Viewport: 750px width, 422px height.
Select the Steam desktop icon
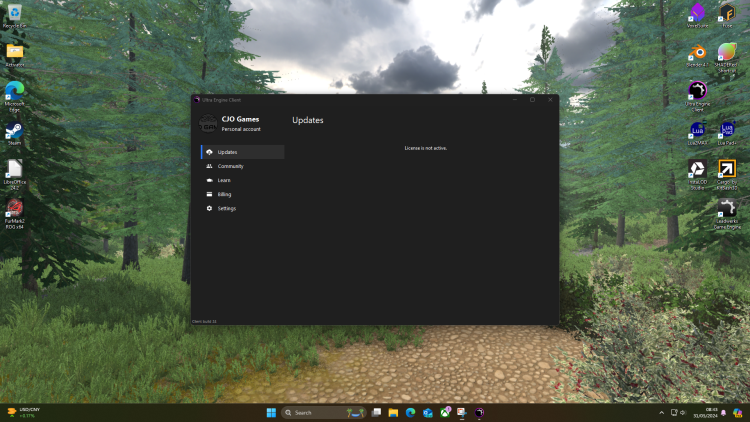15,131
